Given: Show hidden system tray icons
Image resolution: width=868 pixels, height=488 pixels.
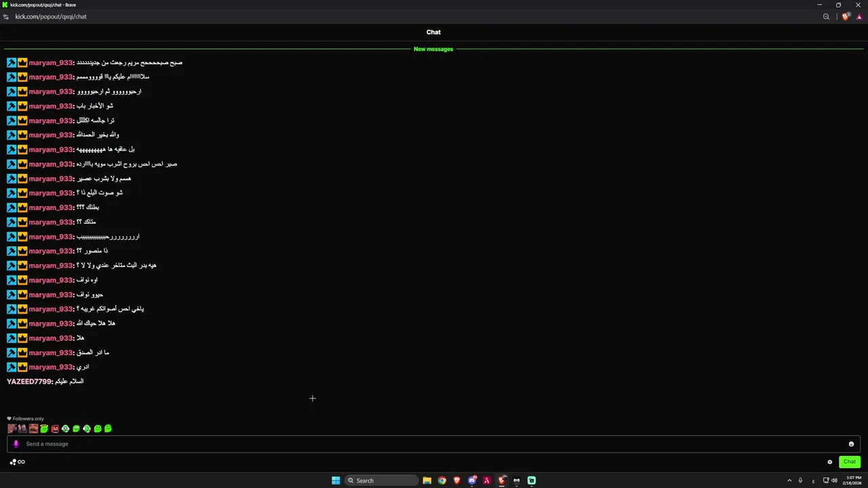Looking at the screenshot, I should click(x=789, y=481).
